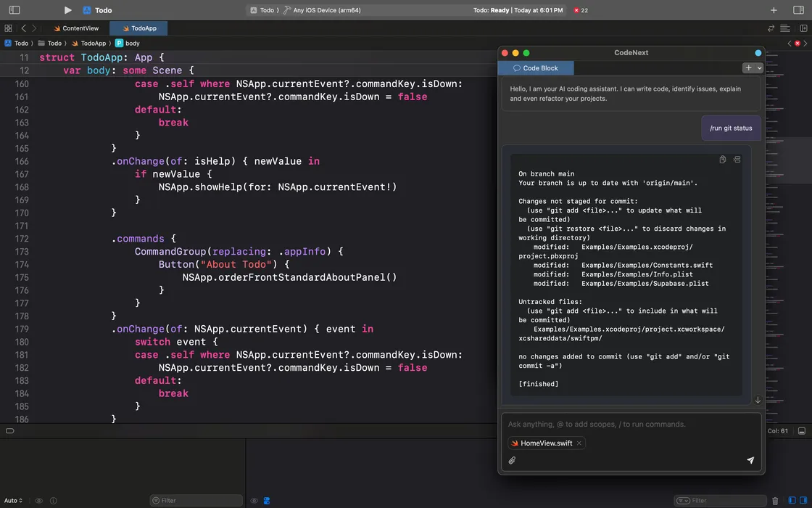Remove the HomeView.swift scope chip
This screenshot has height=508, width=812.
pos(579,443)
